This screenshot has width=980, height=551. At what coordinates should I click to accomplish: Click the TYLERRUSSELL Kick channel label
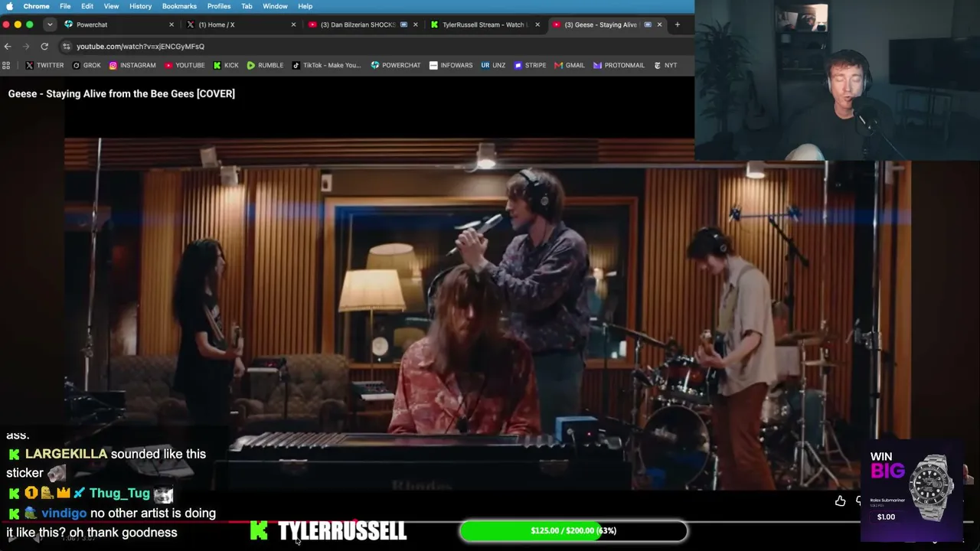328,531
